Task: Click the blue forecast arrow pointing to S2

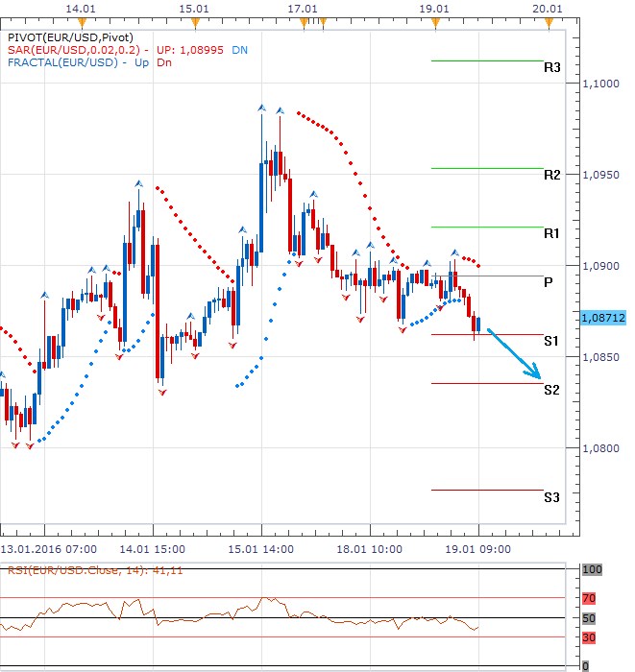Action: point(516,354)
